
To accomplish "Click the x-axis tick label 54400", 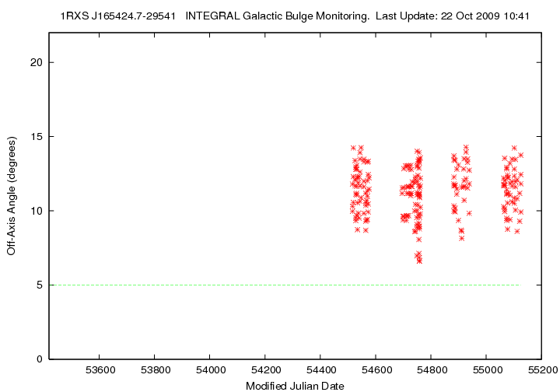I will [321, 370].
